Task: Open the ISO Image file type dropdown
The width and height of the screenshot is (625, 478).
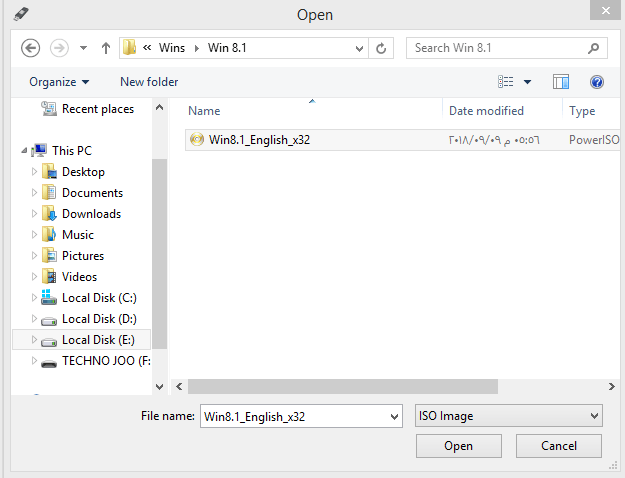Action: (508, 415)
